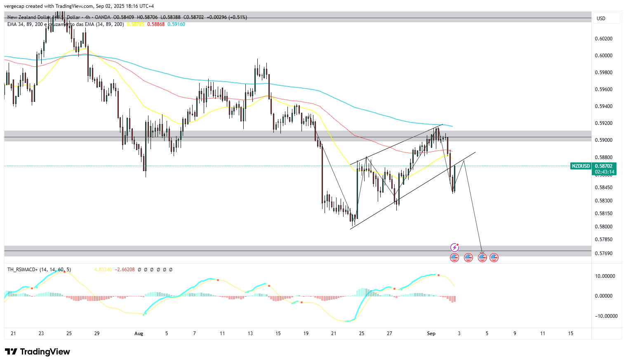Click the OHLC change +0.00296 (+0.51%)

[x=227, y=17]
